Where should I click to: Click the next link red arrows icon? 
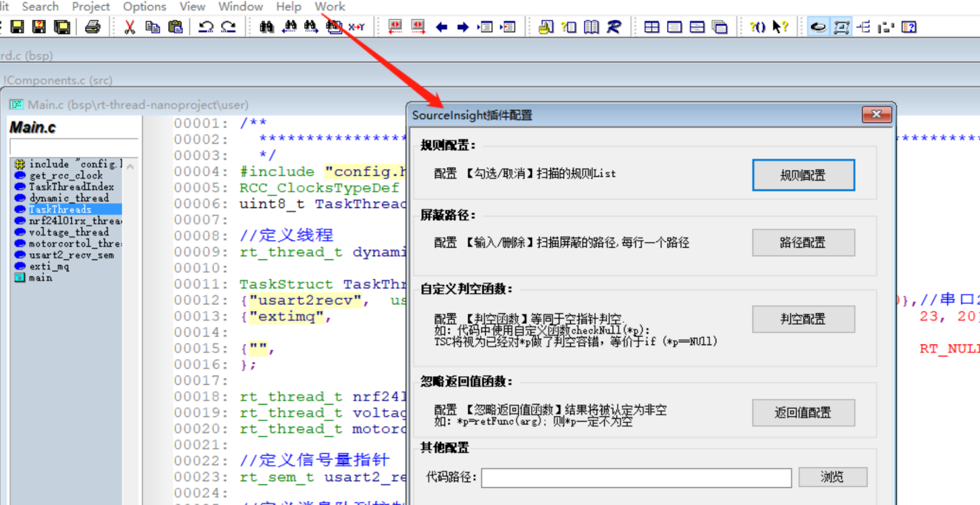click(x=418, y=27)
